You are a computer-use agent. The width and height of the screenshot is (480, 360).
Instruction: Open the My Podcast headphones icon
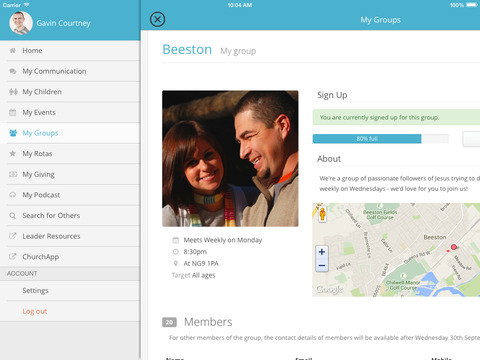pos(13,195)
